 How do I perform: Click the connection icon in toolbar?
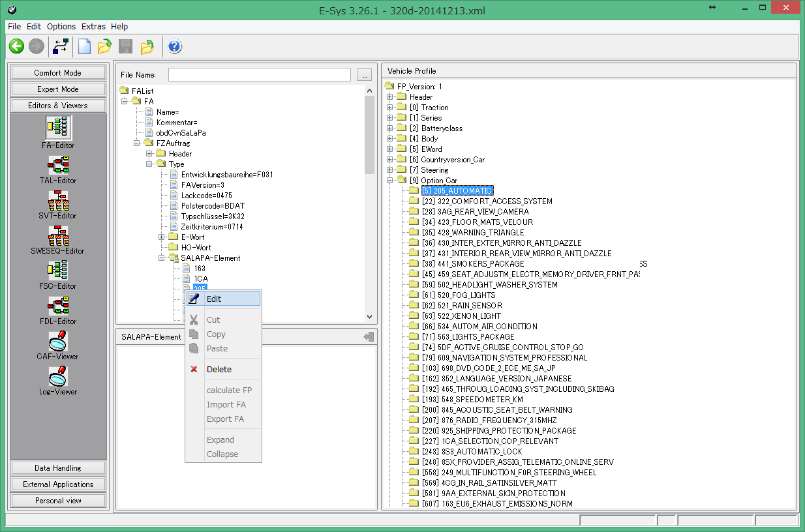point(61,46)
